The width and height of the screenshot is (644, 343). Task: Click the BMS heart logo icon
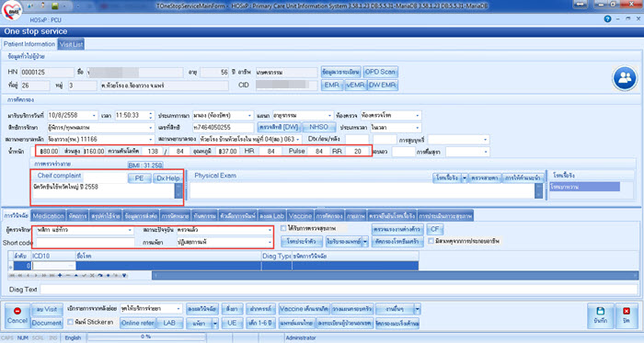pos(11,10)
